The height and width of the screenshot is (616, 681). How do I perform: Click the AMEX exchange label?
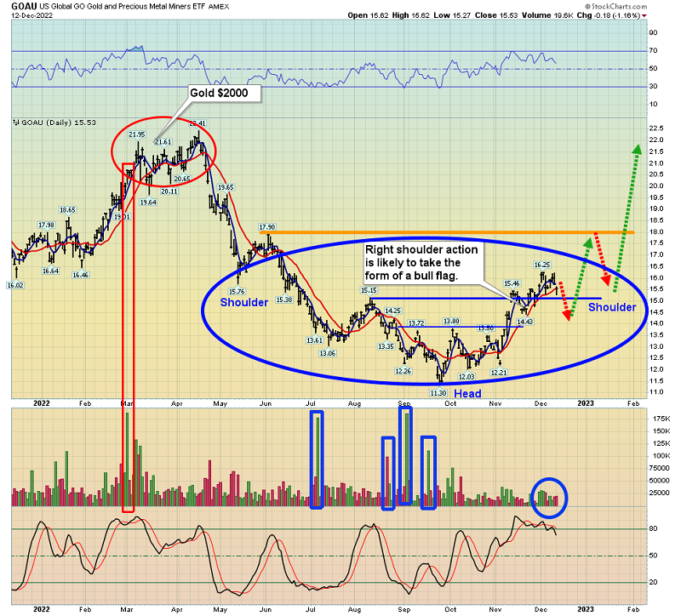click(x=219, y=7)
